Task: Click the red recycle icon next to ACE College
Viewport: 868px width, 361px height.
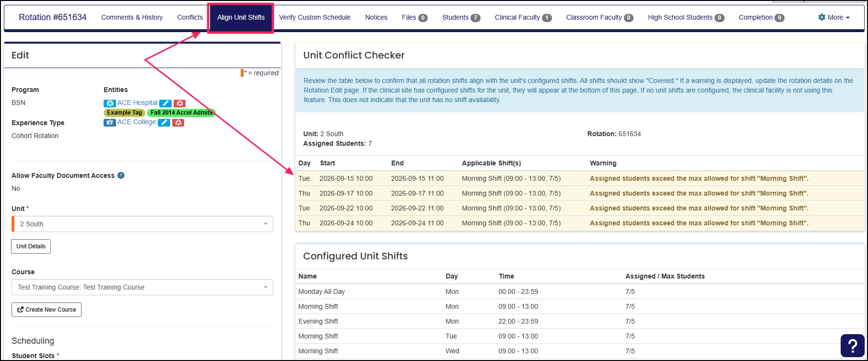Action: coord(178,122)
